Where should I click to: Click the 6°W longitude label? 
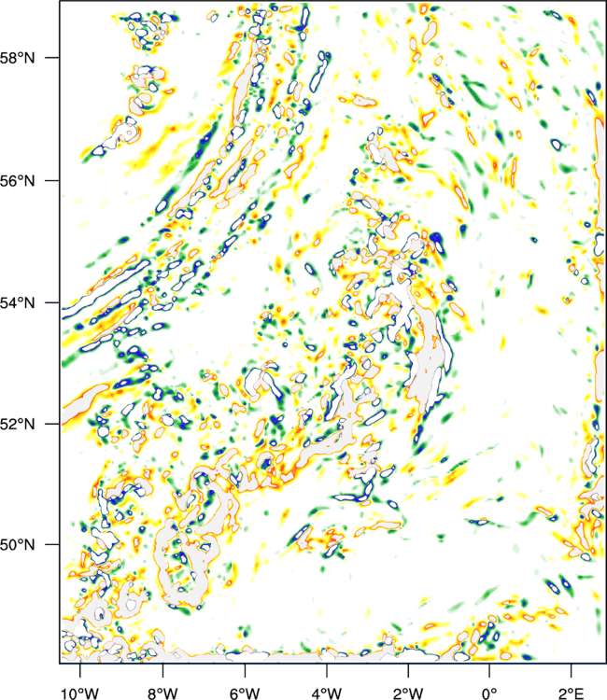pos(245,693)
